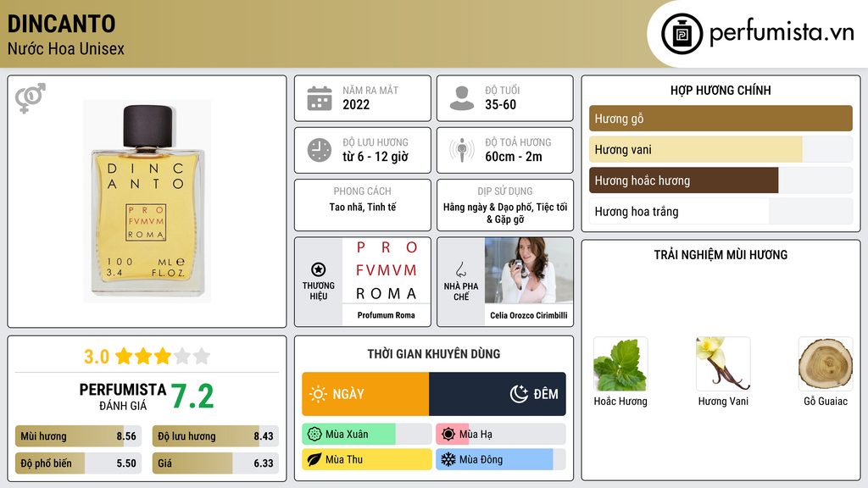The image size is (868, 488).
Task: Click the leaf icon for Mùa Thu
Action: [314, 459]
